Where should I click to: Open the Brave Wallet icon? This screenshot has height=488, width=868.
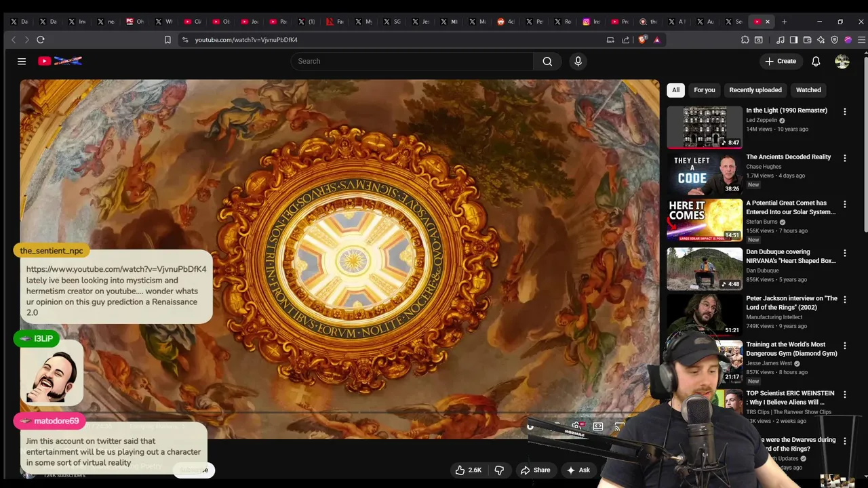coord(807,40)
